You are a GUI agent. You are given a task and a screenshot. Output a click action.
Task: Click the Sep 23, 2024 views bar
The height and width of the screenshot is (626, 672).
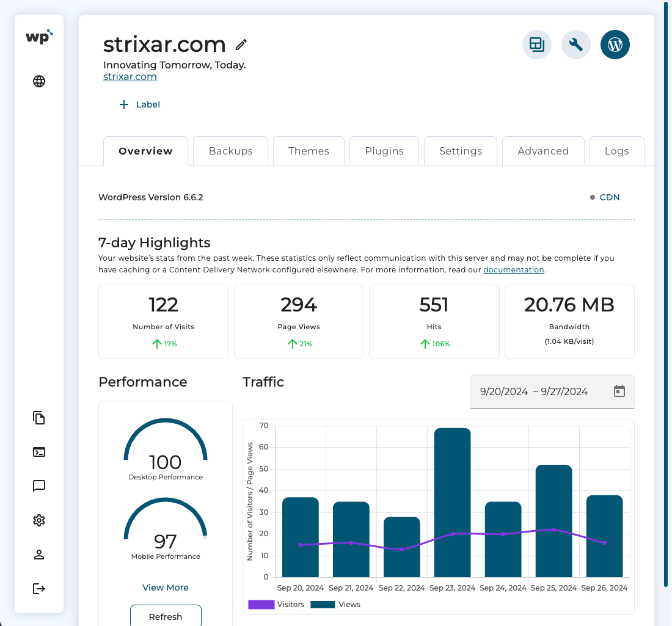(452, 503)
